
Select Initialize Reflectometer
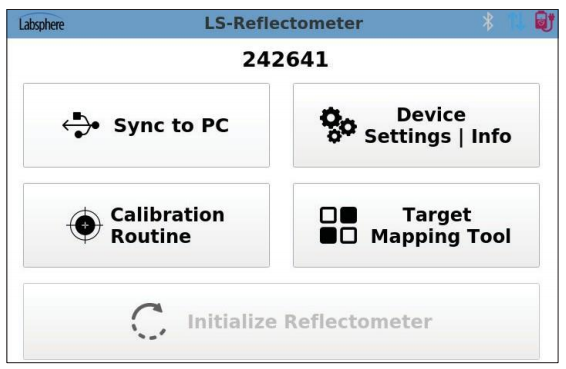coord(281,321)
